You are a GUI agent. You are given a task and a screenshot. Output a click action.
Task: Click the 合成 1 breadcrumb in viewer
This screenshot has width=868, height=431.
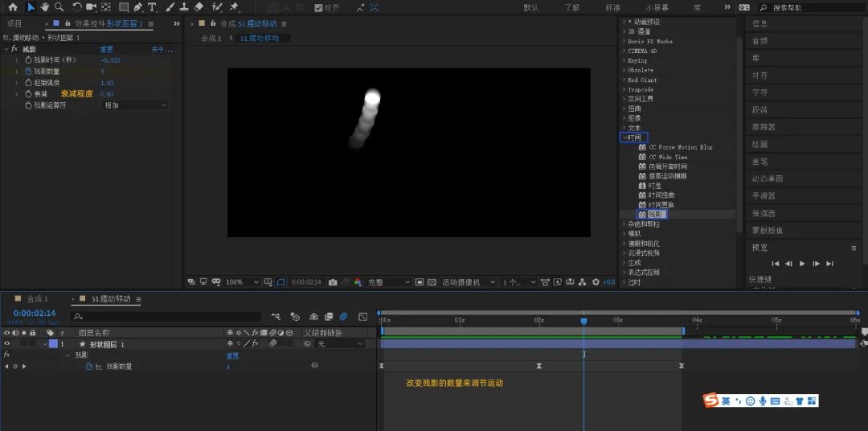[211, 39]
